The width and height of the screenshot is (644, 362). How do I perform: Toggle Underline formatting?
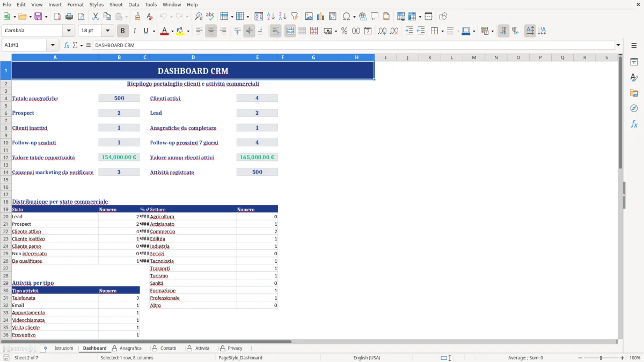(x=146, y=31)
